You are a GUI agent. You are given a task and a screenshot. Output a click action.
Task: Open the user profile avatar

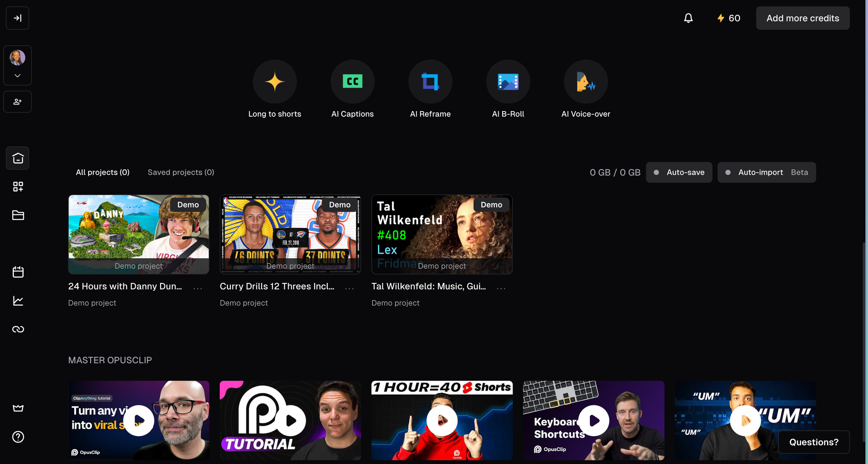(x=17, y=57)
